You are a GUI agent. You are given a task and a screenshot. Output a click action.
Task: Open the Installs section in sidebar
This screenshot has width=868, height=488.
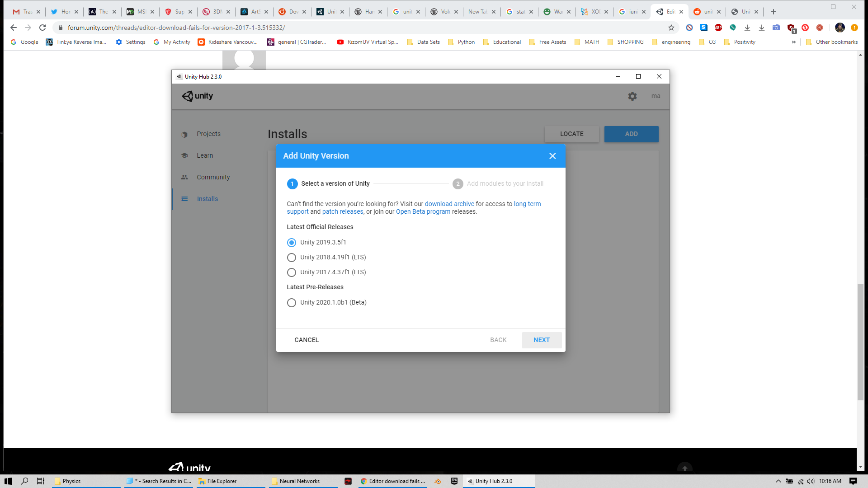(x=207, y=199)
